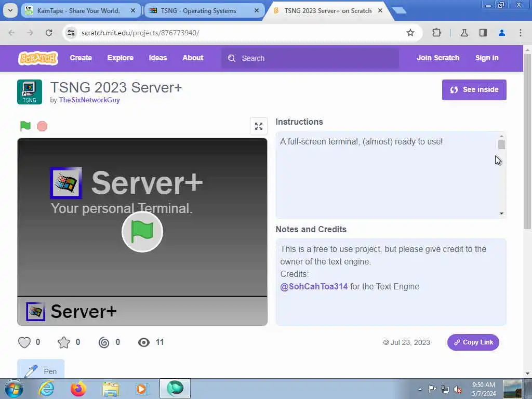Close the TSNG 2023 Server+ tab
This screenshot has height=399, width=532.
[380, 10]
